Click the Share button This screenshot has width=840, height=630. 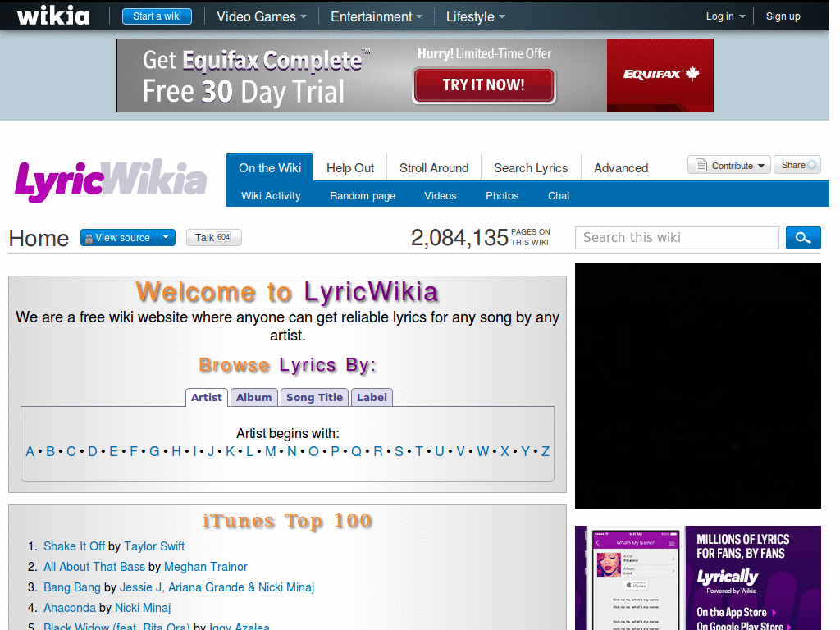tap(797, 165)
